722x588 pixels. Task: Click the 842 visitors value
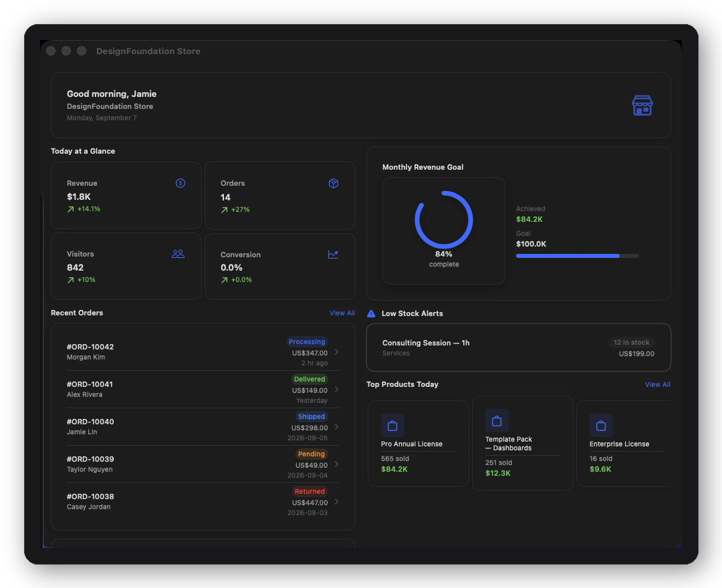point(75,267)
